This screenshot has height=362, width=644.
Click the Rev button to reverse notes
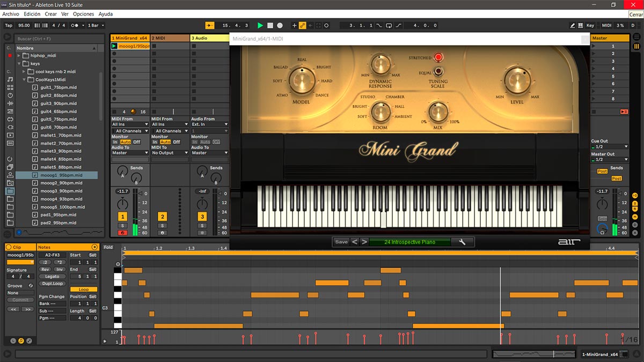point(45,269)
